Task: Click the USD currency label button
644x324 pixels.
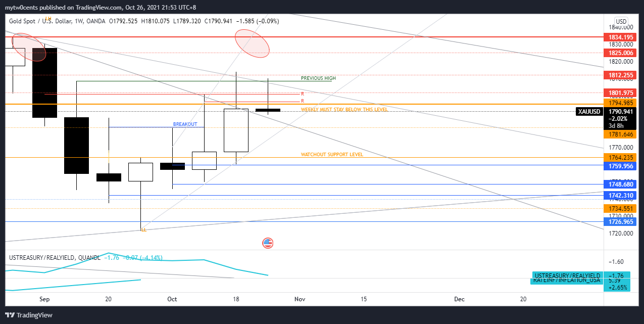Action: click(622, 21)
